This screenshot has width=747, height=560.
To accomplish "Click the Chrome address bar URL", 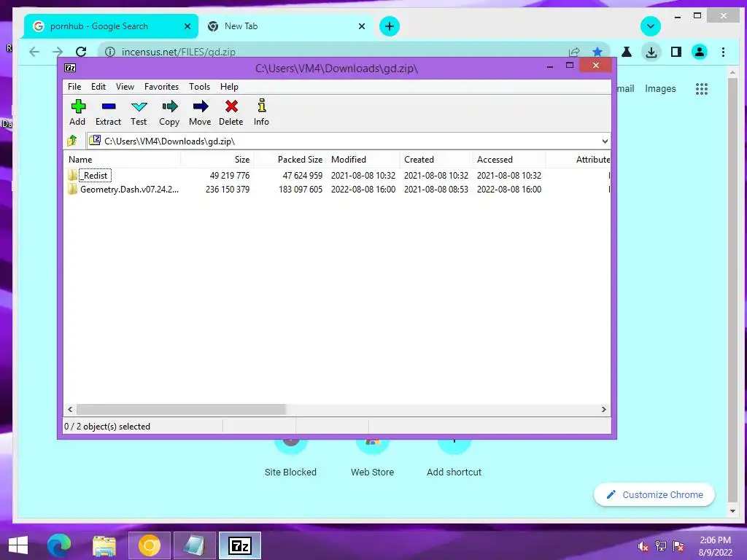I will point(178,52).
